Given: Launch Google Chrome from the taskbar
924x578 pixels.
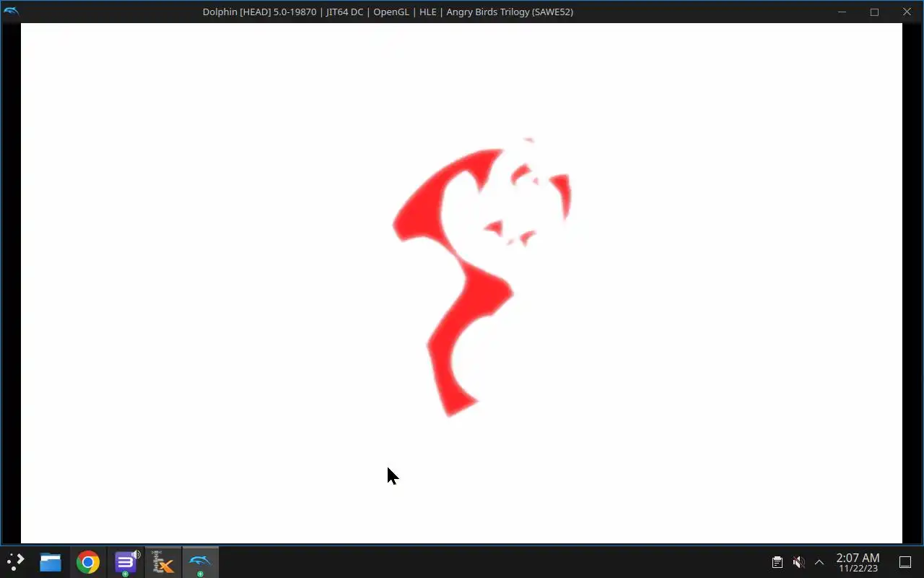Looking at the screenshot, I should pos(88,562).
